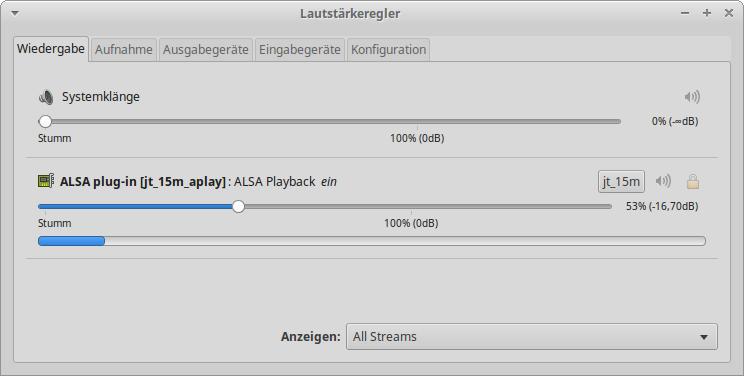Viewport: 744px width, 376px height.
Task: Click the Systemklänge volume slider handle
Action: click(x=45, y=122)
